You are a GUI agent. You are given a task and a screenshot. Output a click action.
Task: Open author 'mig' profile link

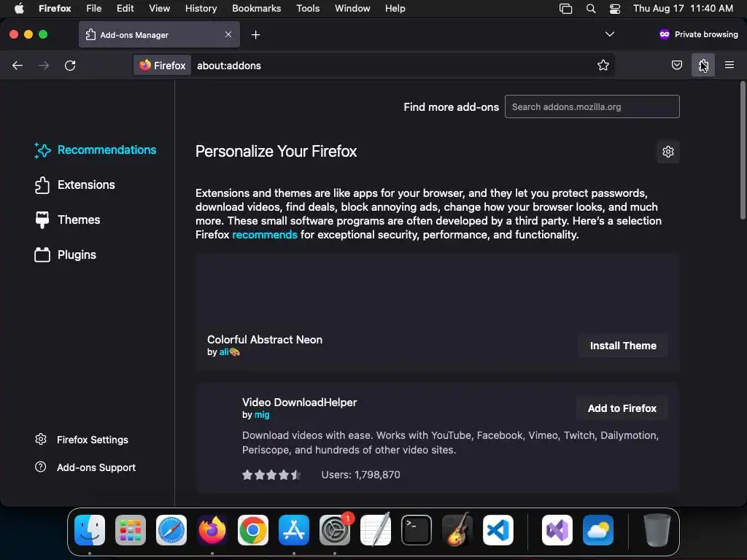262,415
